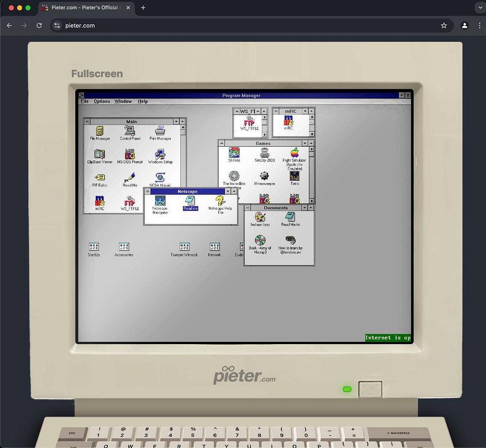This screenshot has width=486, height=448.
Task: Click Games window scrollbar down arrow
Action: 312,201
